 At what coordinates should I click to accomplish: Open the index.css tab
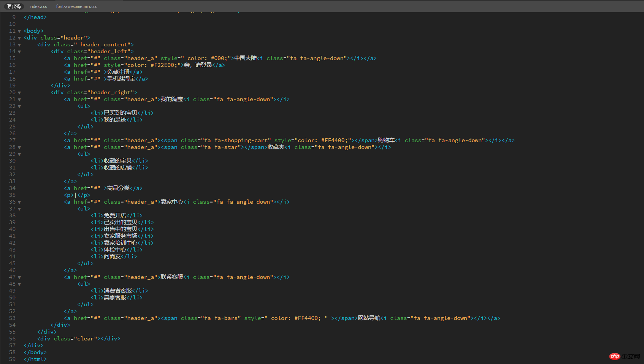click(38, 6)
